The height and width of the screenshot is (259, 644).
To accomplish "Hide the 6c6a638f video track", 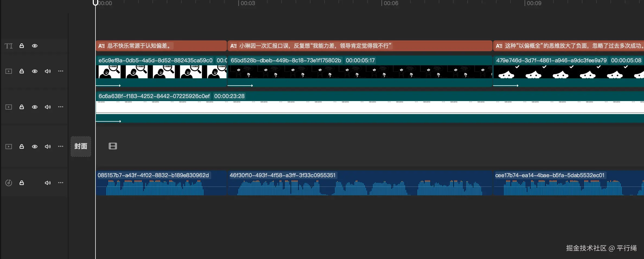I will point(35,107).
